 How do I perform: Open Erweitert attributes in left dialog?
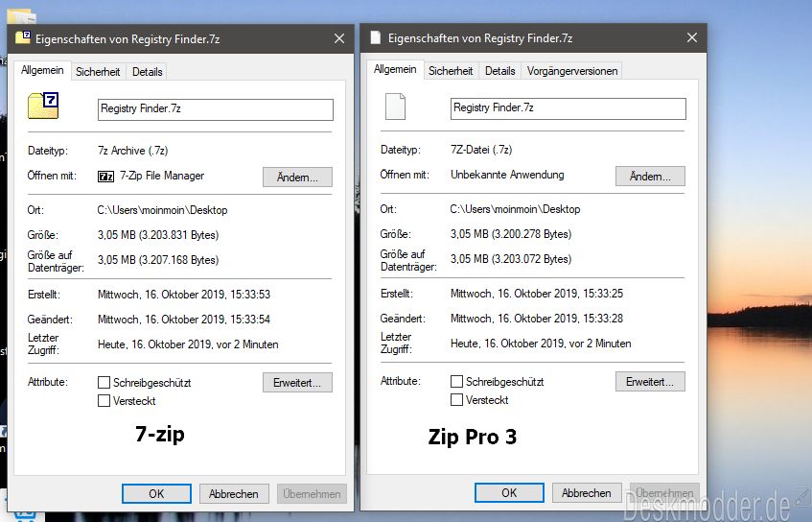pos(297,383)
